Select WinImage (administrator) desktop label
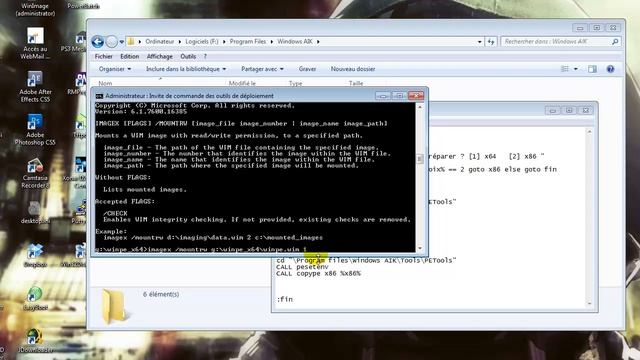The width and height of the screenshot is (640, 360). click(x=35, y=9)
